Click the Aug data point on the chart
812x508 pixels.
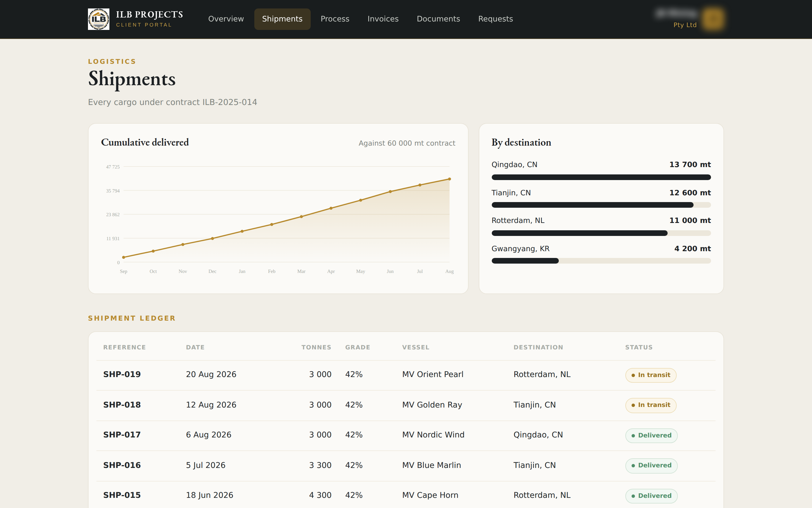449,179
